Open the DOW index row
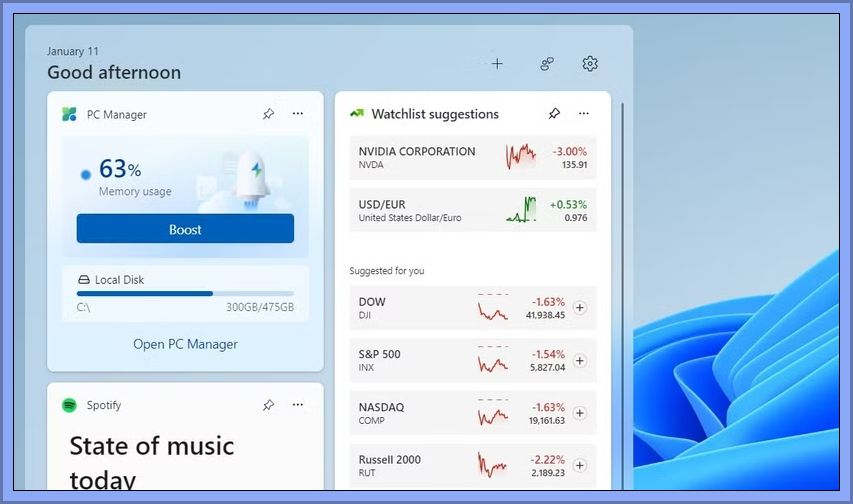853x504 pixels. (x=473, y=308)
